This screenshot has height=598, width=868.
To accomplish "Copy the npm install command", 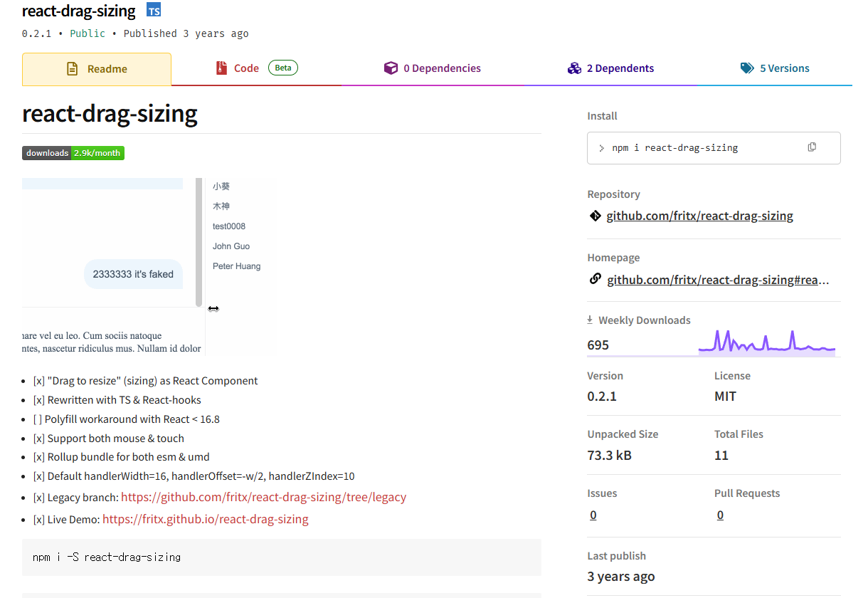I will 812,147.
